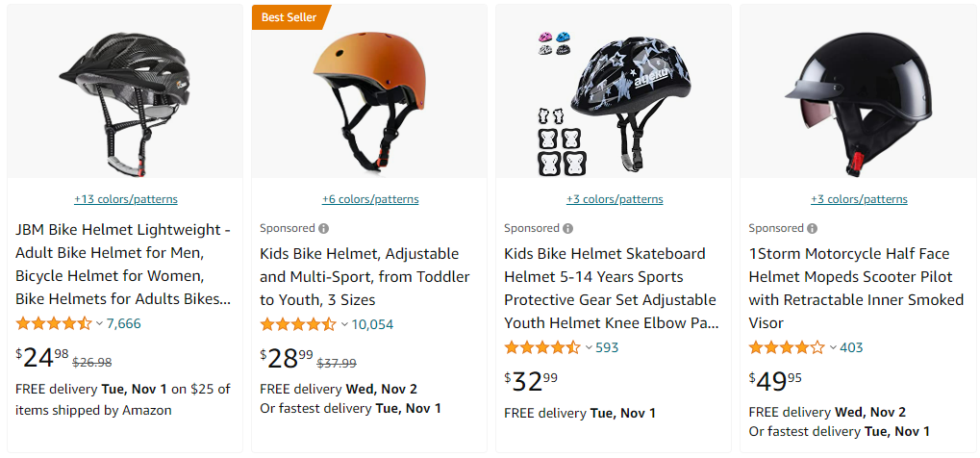Click the Sponsored info icon on 1Storm helmet
Screen dimensions: 980x458
click(813, 229)
